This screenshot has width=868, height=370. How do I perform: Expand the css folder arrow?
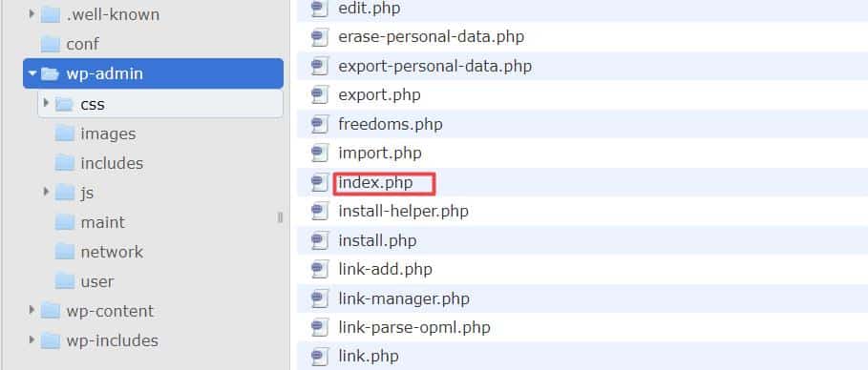pos(47,103)
